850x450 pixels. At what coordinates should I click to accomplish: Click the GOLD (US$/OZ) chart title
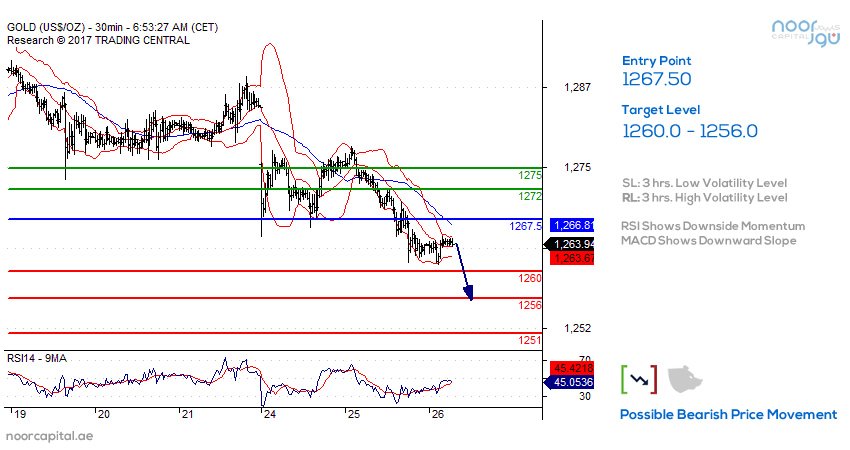(x=112, y=27)
